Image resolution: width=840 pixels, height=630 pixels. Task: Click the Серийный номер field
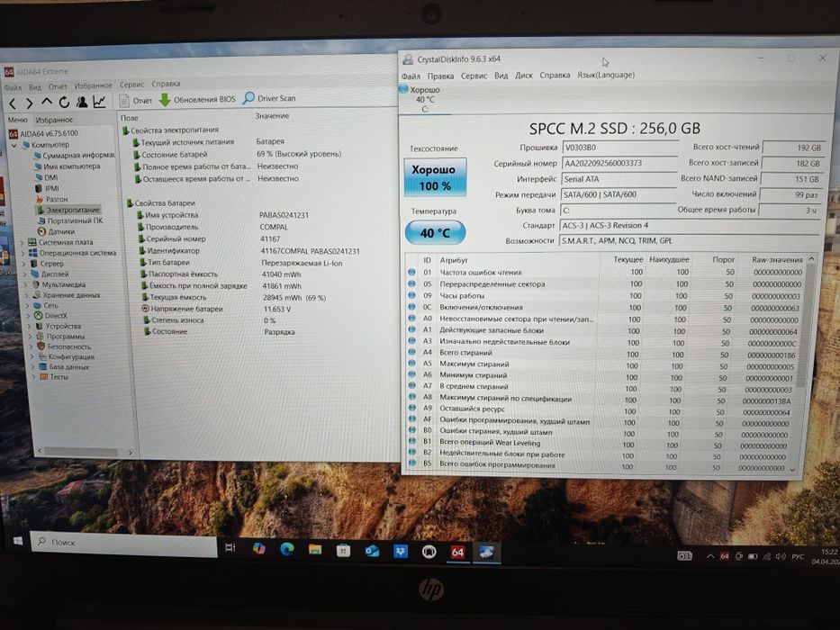619,164
